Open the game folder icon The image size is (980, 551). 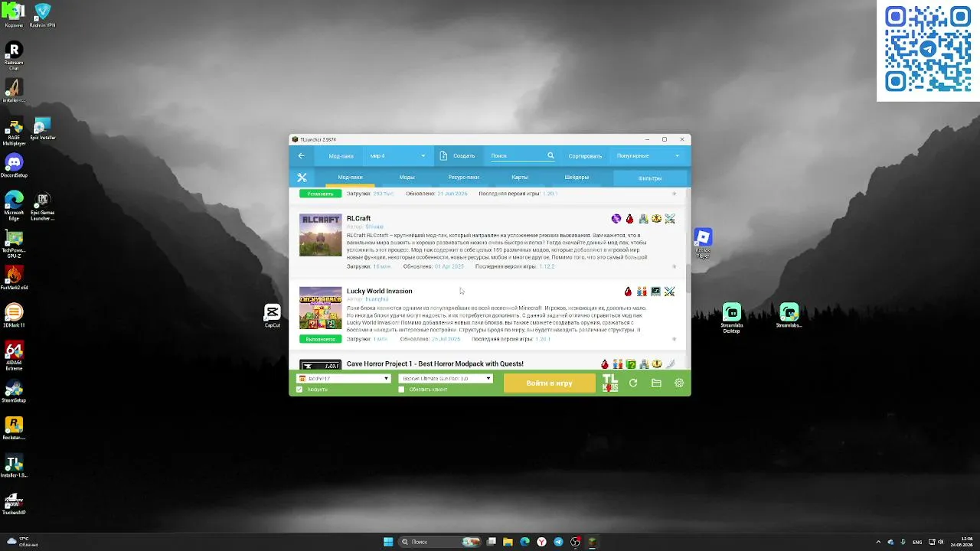[x=656, y=383]
